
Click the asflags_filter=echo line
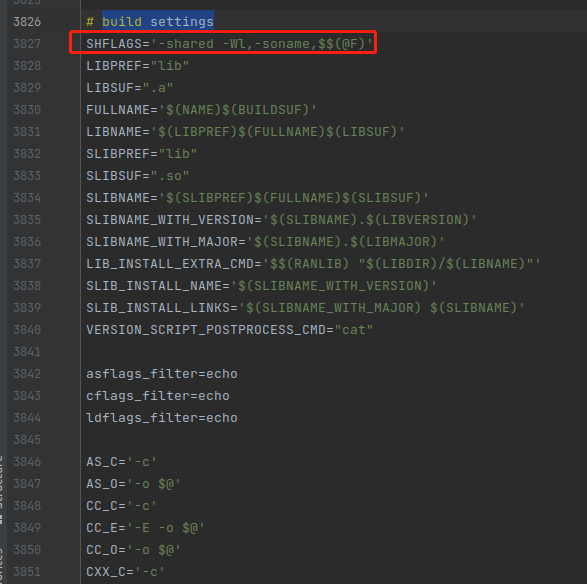(x=162, y=374)
